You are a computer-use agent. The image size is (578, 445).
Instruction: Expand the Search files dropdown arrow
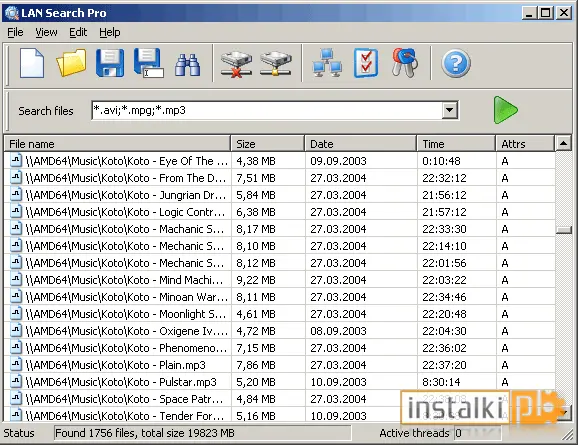click(x=449, y=110)
